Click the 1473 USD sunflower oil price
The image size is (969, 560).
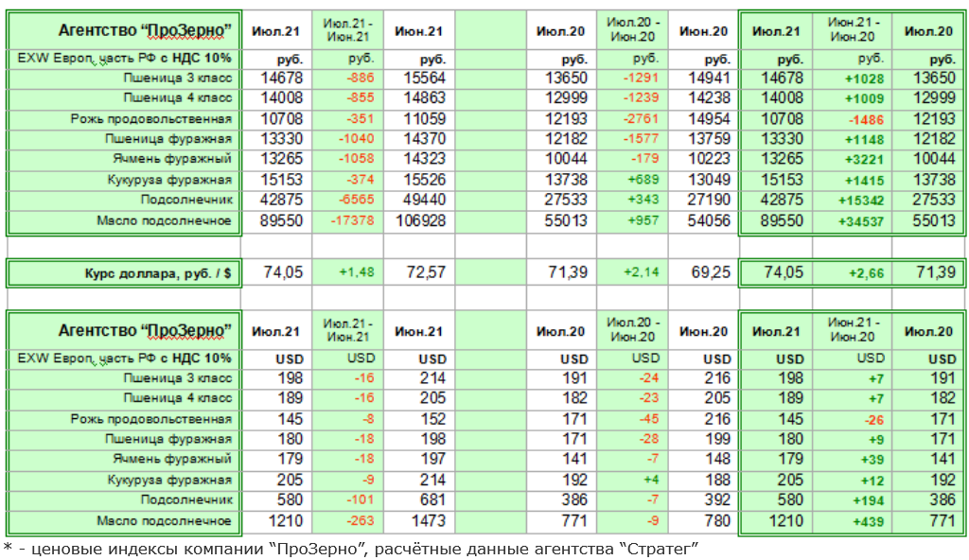click(x=429, y=521)
